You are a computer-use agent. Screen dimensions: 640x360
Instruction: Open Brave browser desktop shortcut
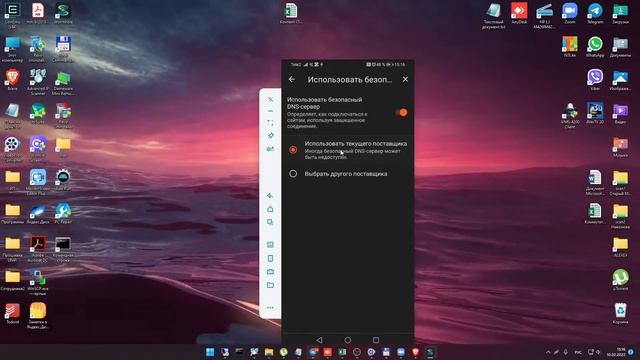click(x=12, y=80)
